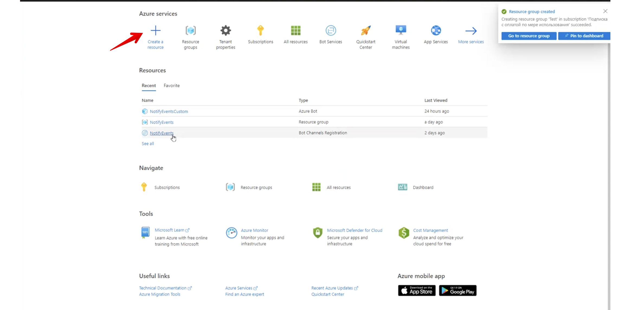Image resolution: width=644 pixels, height=310 pixels.
Task: Open Quickstart Center rocket icon
Action: pos(366,31)
